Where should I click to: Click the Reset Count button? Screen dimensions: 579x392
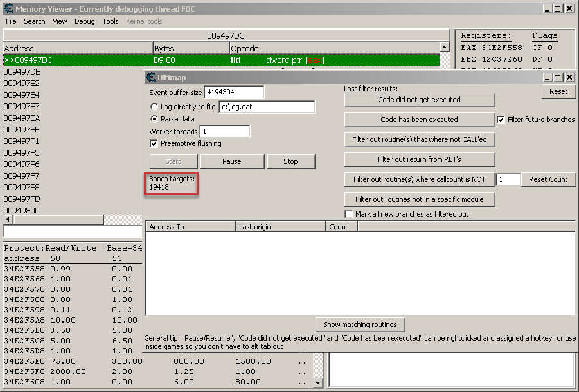[x=548, y=179]
